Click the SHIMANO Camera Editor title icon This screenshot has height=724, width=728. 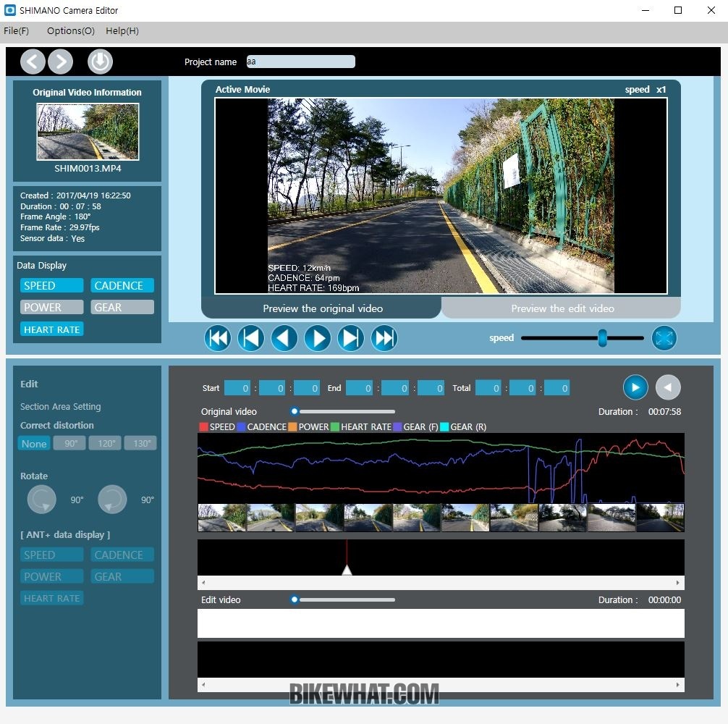click(x=9, y=10)
